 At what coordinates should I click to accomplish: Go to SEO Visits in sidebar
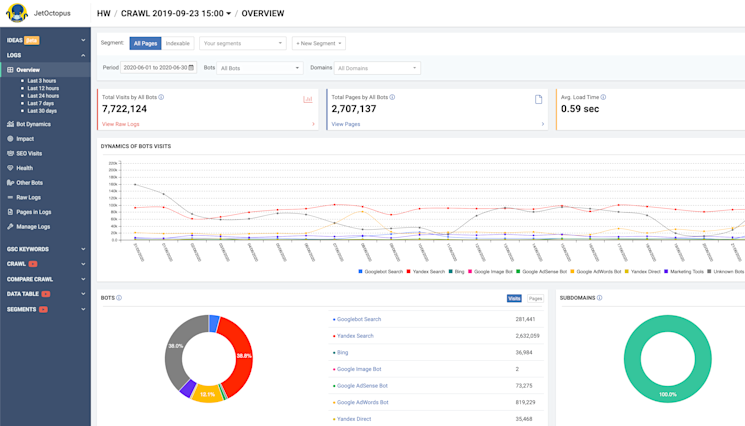[29, 153]
